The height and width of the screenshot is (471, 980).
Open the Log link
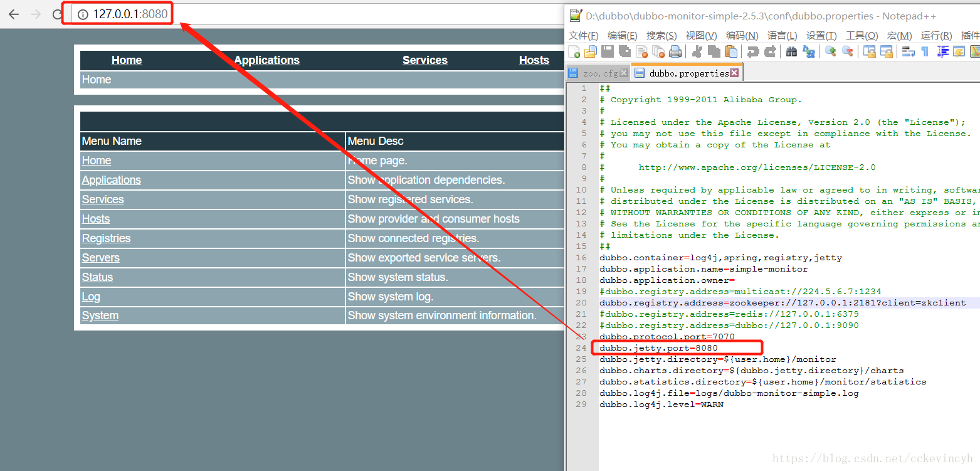click(x=91, y=297)
